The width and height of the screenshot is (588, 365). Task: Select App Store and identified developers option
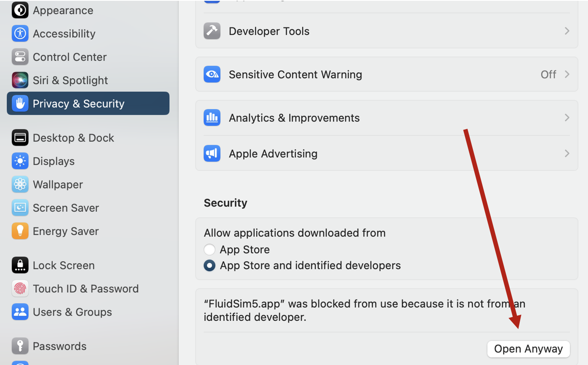point(210,266)
